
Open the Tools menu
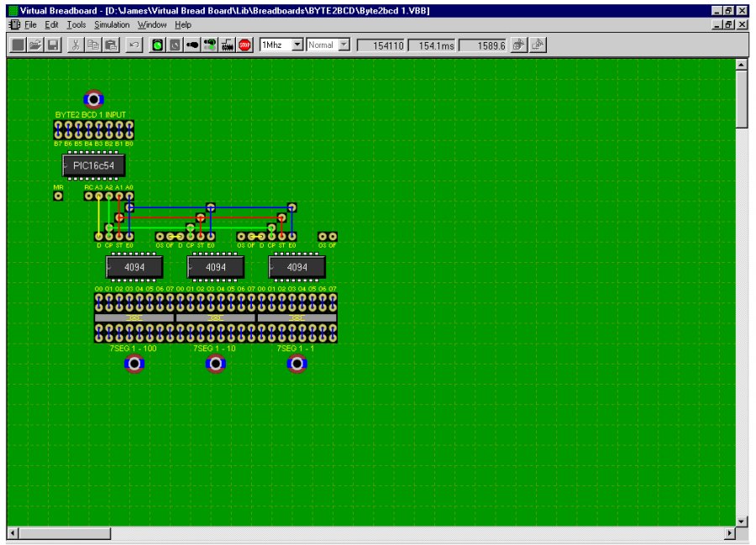76,24
